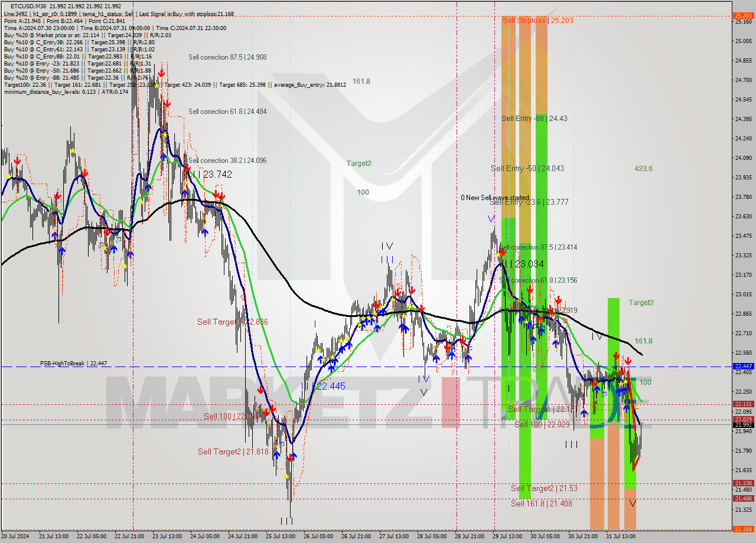The width and height of the screenshot is (756, 543).
Task: Select the red 21.408 price-axis tag
Action: (742, 499)
